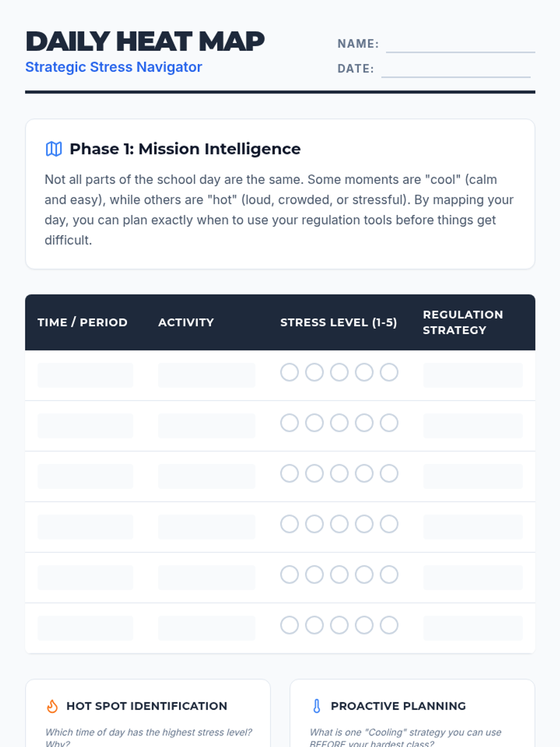
Task: Select stress level 5 in the sixth row
Action: pos(389,625)
